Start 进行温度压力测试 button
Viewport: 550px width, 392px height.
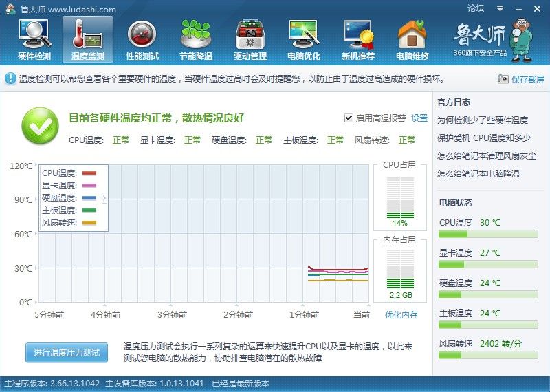click(x=67, y=352)
